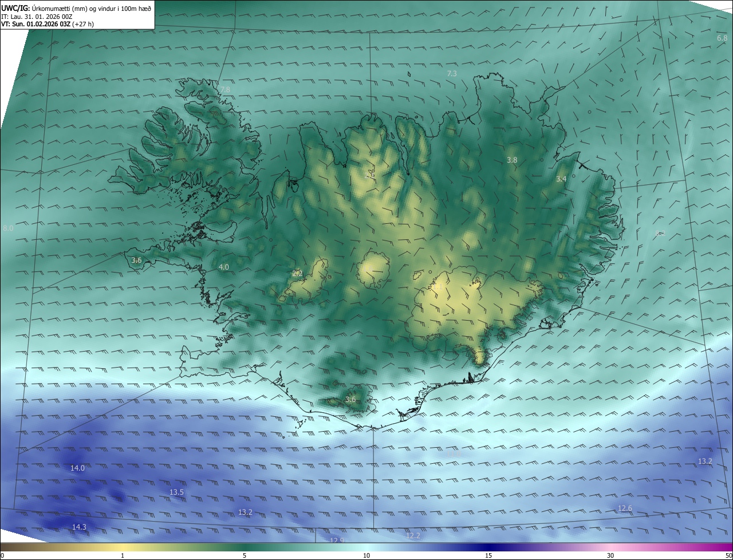
Task: Click the value 12.6 over the southeast sea
Action: point(625,508)
